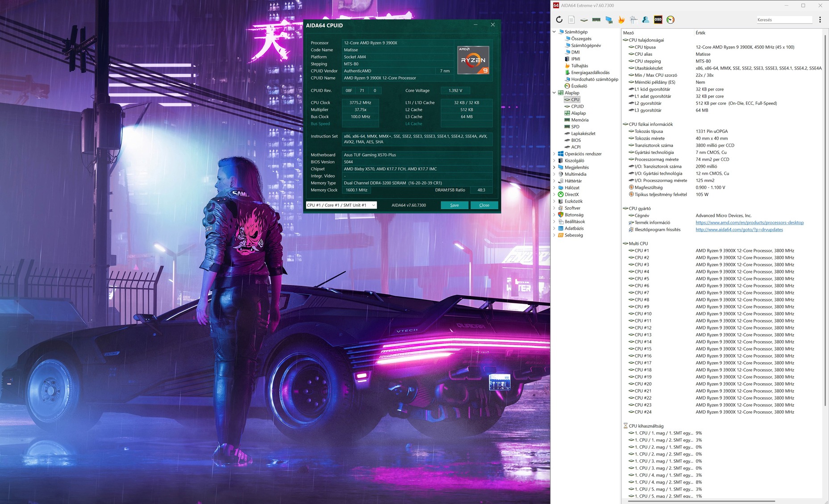The image size is (829, 504).
Task: Open the three-dot menu in AIDA64
Action: 820,20
